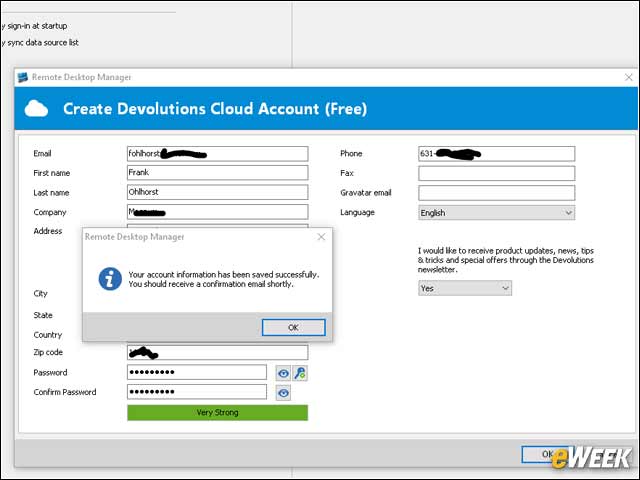
Task: Click the message text "Your account information has been saved successfully."
Action: click(x=224, y=274)
